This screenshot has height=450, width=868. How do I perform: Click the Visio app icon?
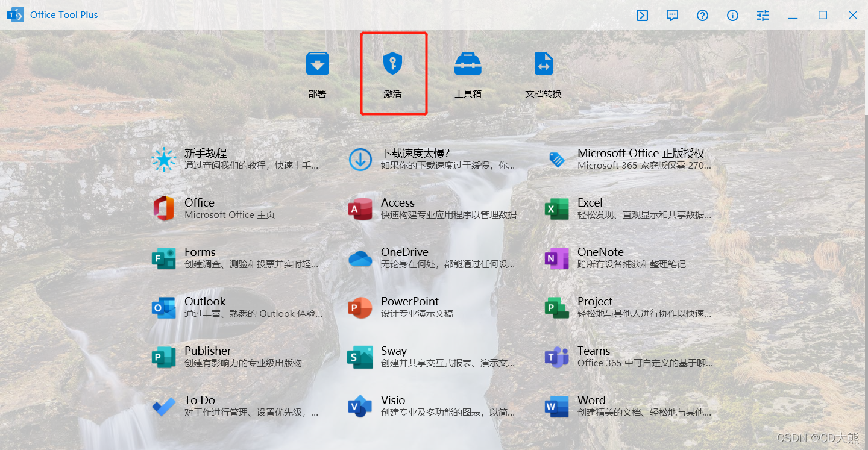(360, 407)
